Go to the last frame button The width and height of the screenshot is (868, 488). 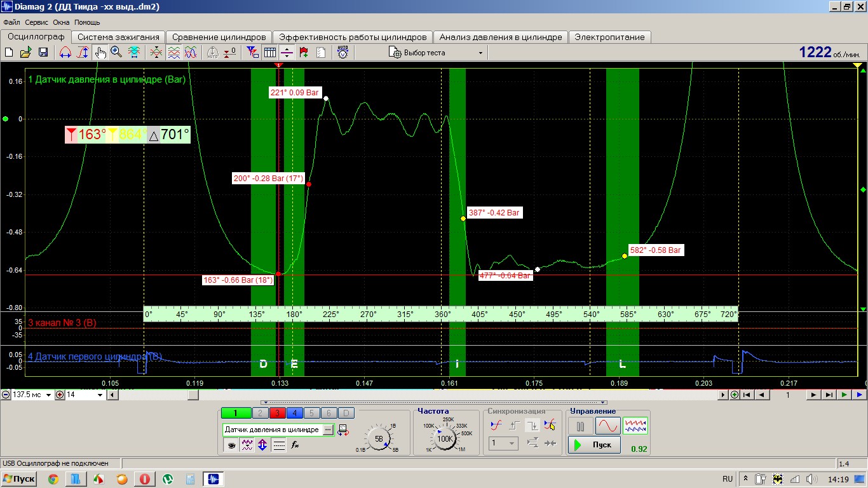(x=829, y=395)
